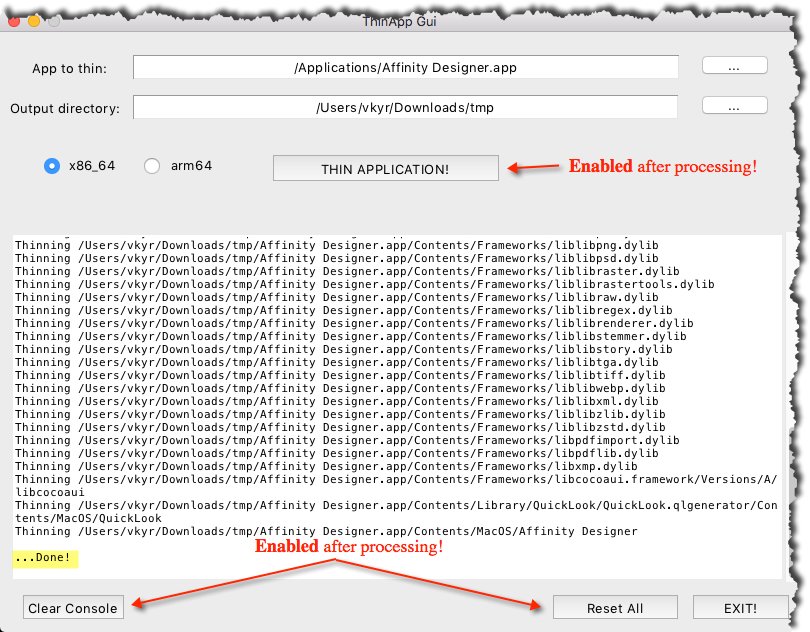Clear the console output
Viewport: 810px width, 632px height.
coord(70,607)
